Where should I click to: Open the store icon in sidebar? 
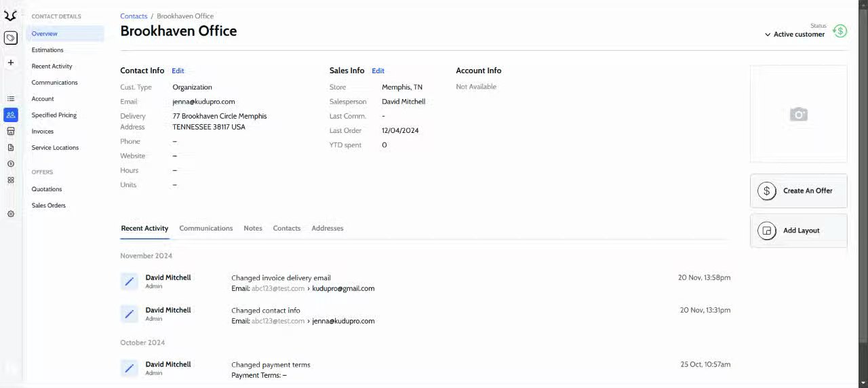pos(10,131)
